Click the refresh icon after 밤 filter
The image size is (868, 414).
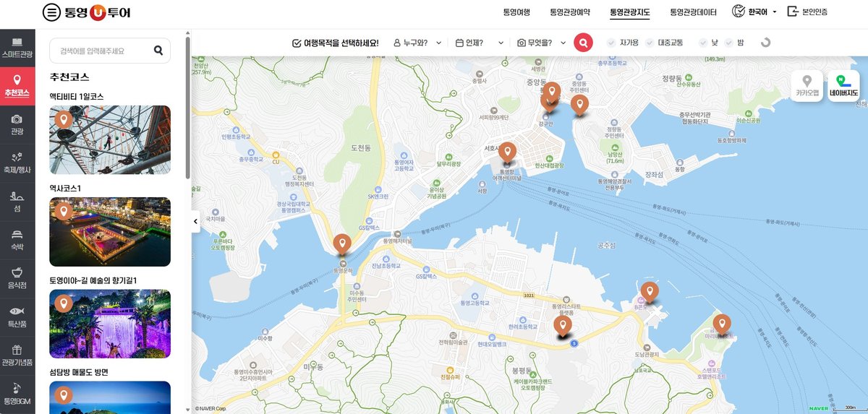click(766, 43)
